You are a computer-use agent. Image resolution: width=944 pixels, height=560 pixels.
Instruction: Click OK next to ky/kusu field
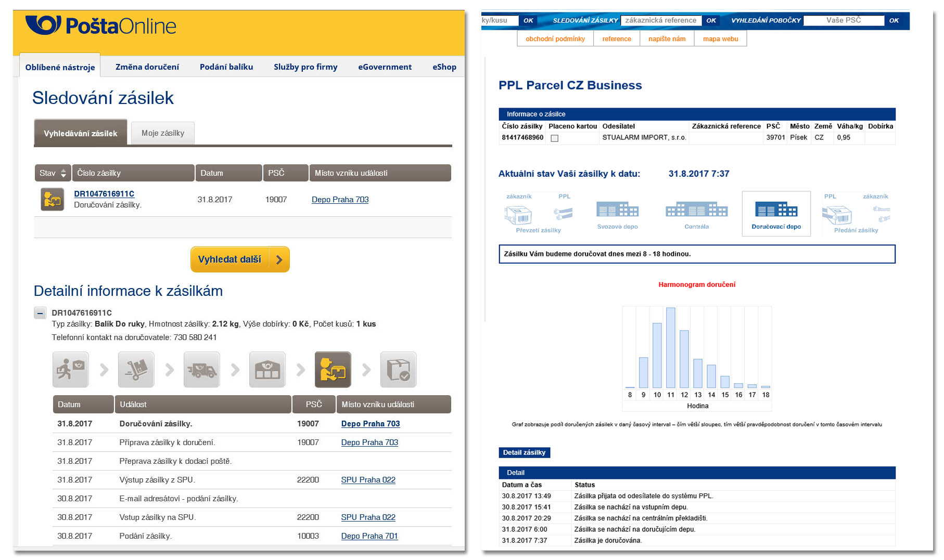click(528, 20)
